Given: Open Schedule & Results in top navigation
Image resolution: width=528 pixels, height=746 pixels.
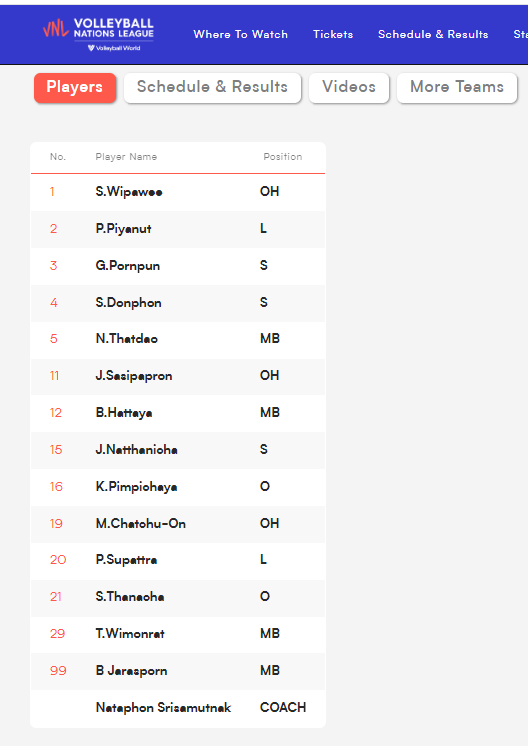Looking at the screenshot, I should click(x=433, y=34).
